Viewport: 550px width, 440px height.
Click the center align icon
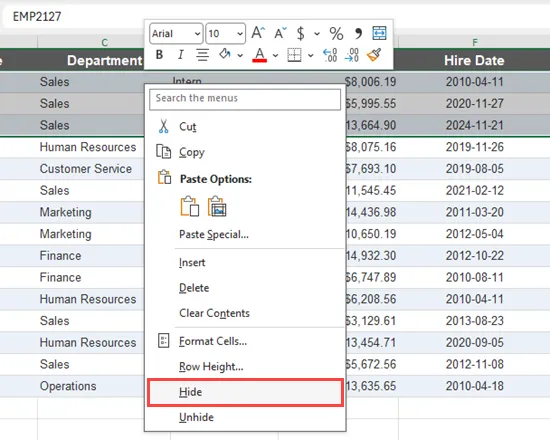click(202, 55)
